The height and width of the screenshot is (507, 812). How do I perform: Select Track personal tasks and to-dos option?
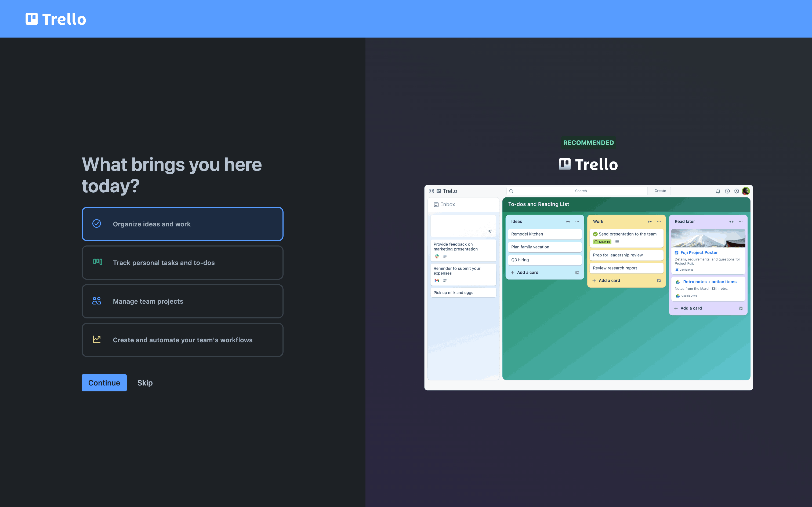183,263
